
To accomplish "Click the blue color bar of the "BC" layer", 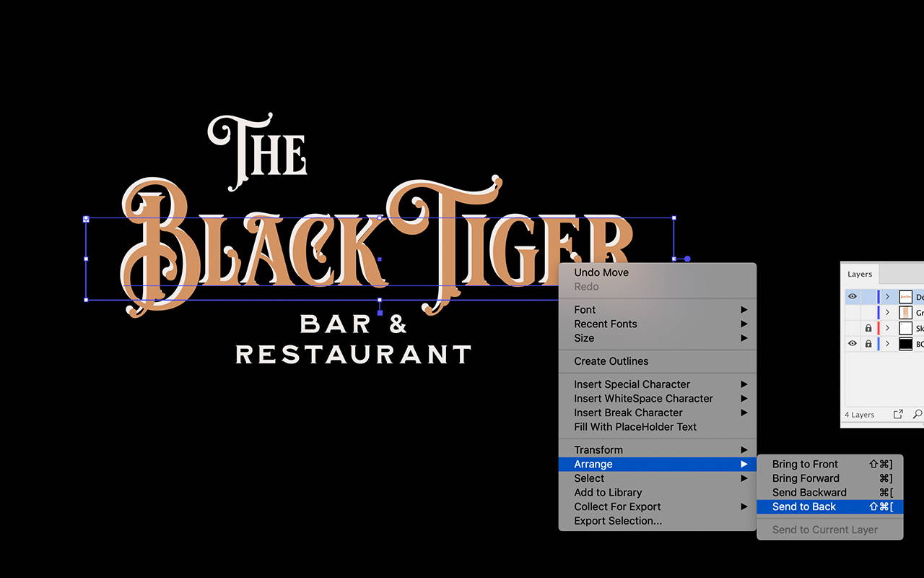I will pos(879,344).
